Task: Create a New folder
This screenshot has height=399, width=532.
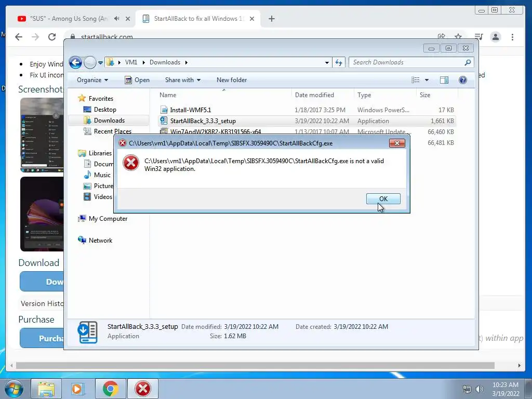Action: [x=232, y=80]
